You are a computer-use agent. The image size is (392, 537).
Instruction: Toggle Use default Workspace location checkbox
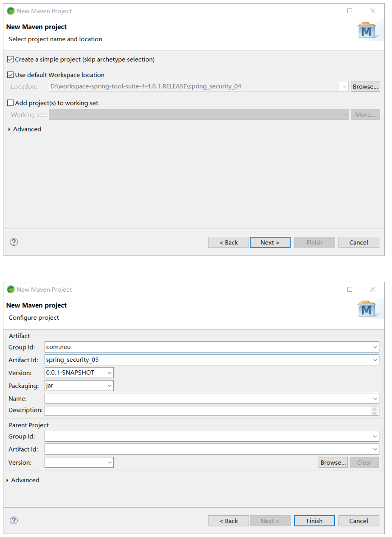[x=11, y=75]
